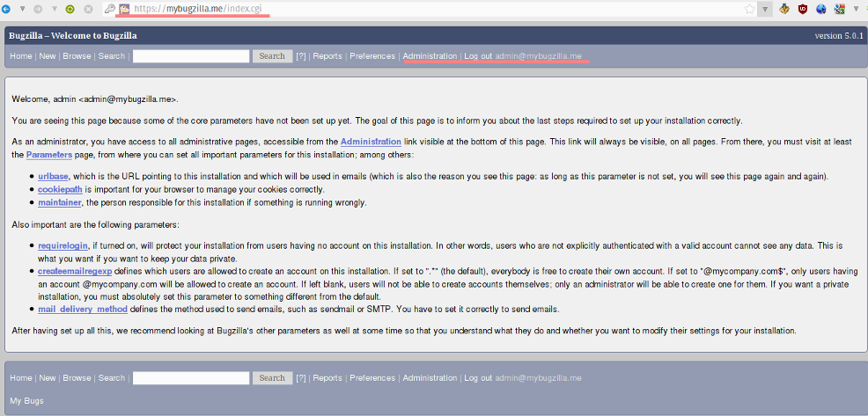
Task: Click the 'version 5.0.1' text
Action: 839,36
